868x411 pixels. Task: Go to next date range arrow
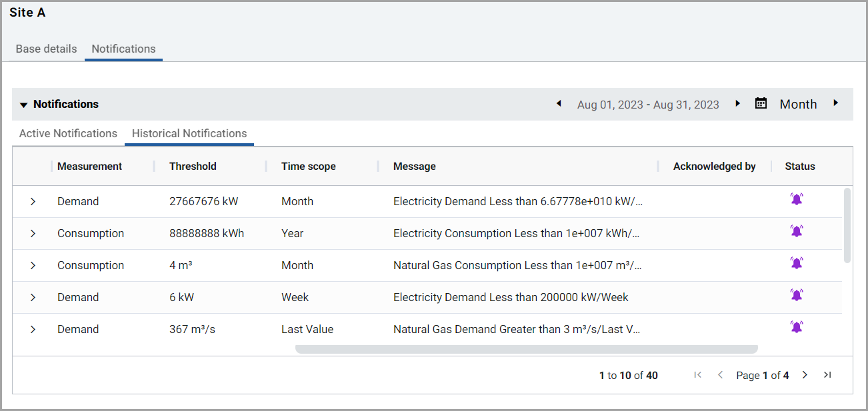pos(737,103)
